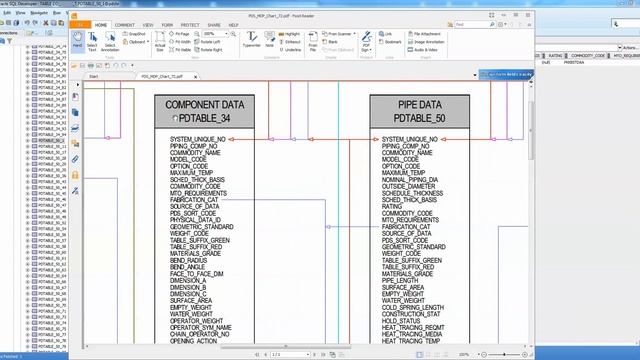Rotate the page right
The image size is (640, 360).
point(208,50)
